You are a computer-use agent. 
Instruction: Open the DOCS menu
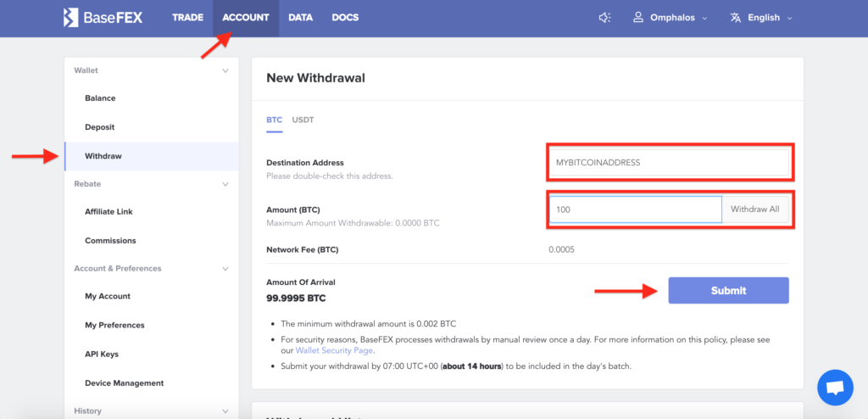(x=346, y=18)
